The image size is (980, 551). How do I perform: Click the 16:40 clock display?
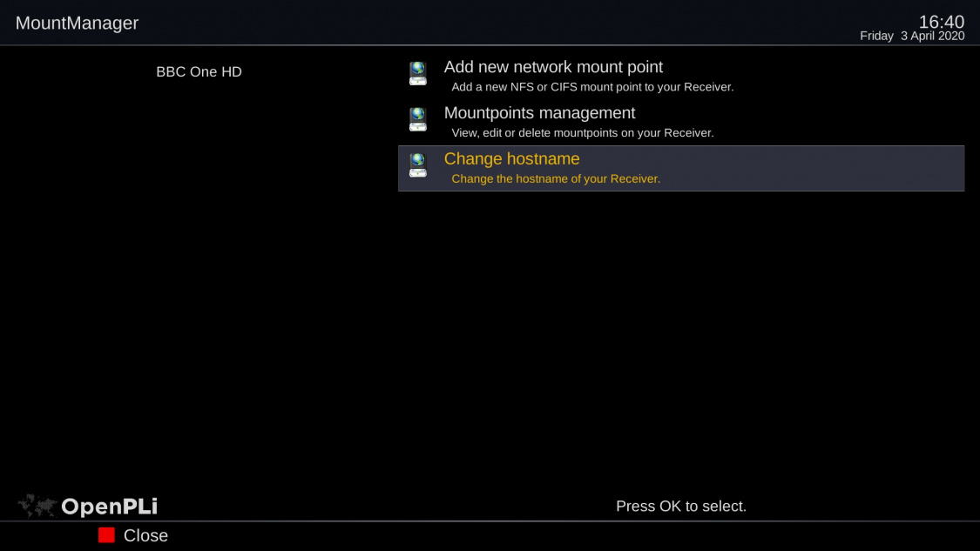pyautogui.click(x=941, y=22)
